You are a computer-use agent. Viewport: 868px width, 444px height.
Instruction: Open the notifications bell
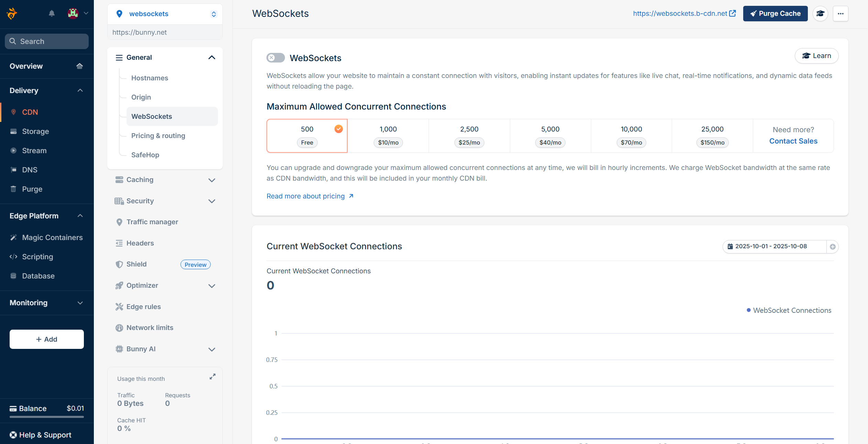[x=52, y=13]
